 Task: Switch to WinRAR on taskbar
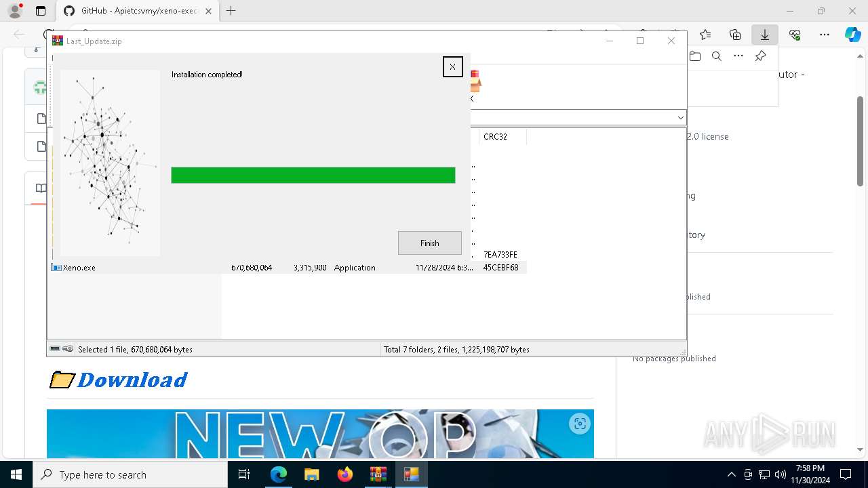pos(378,474)
